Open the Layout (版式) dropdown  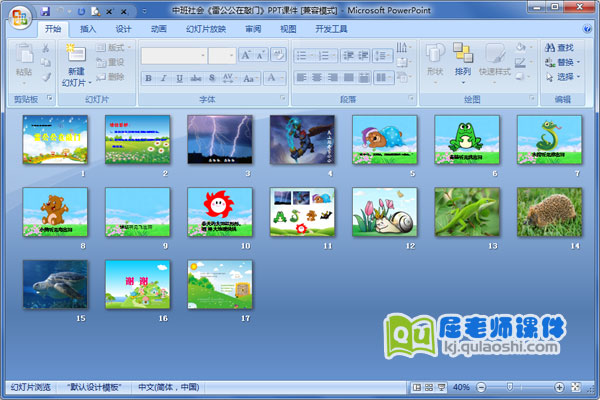click(113, 47)
